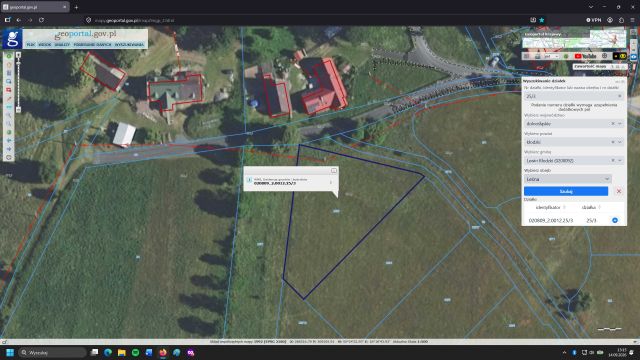This screenshot has height=360, width=640.
Task: Click identifier 020809_2.0012.25/3 in map popup
Action: pos(275,184)
